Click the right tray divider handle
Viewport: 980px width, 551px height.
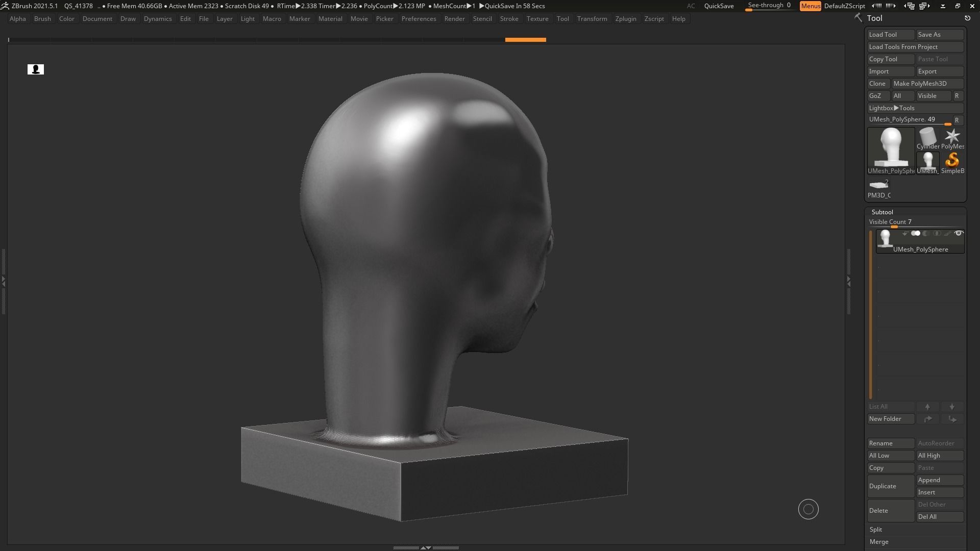[x=849, y=281]
